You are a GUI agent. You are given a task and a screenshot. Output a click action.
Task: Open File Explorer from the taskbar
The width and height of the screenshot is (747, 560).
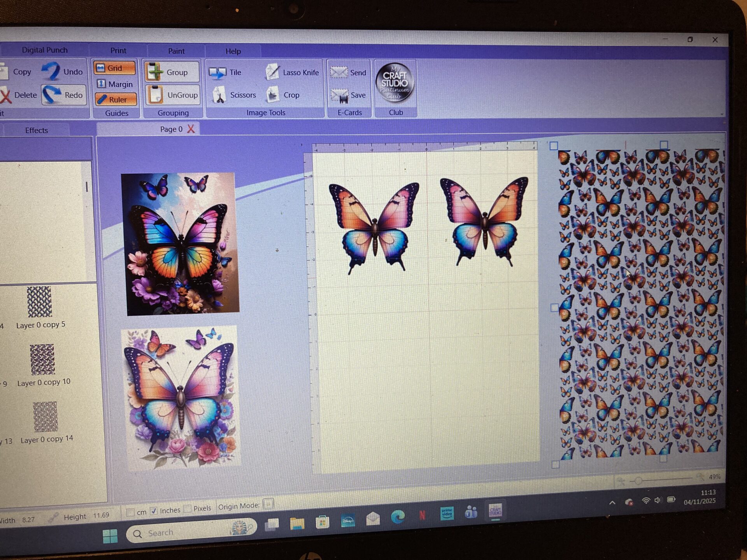[297, 523]
